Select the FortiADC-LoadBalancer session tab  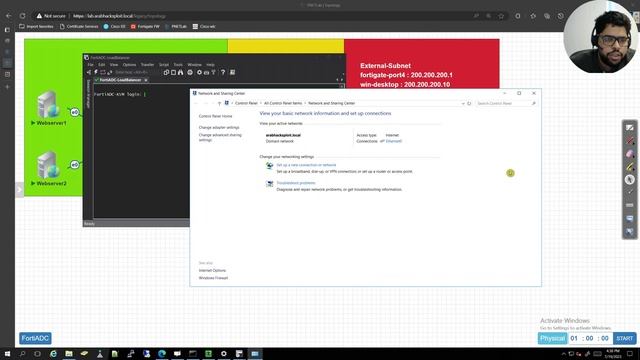pos(120,80)
